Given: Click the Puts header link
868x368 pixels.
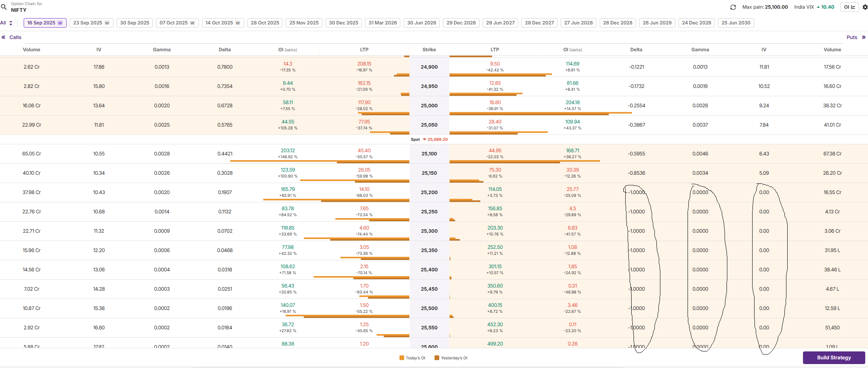Looking at the screenshot, I should pos(852,37).
